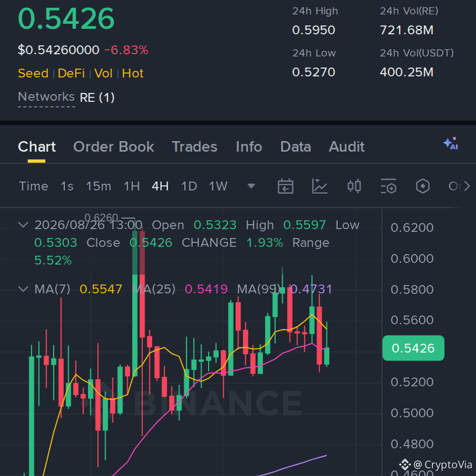Open the AI assistant sparkle icon
The image size is (476, 476).
pyautogui.click(x=451, y=143)
